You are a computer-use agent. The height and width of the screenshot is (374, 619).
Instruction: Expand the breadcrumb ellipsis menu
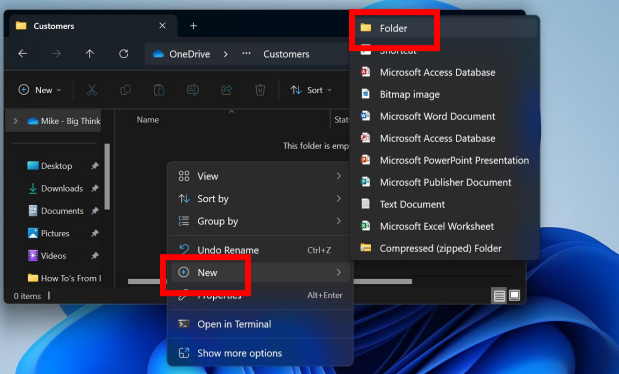(x=246, y=54)
